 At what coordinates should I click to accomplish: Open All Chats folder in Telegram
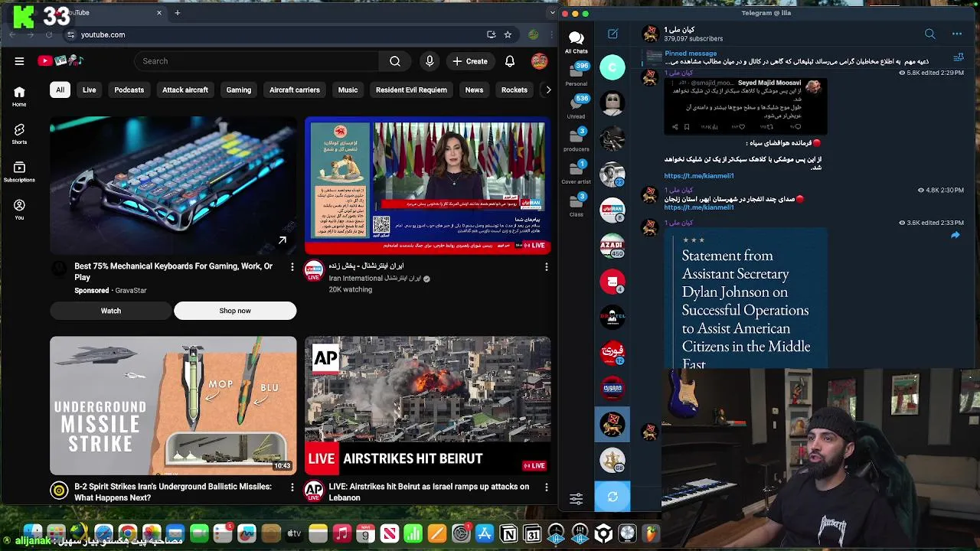click(577, 42)
